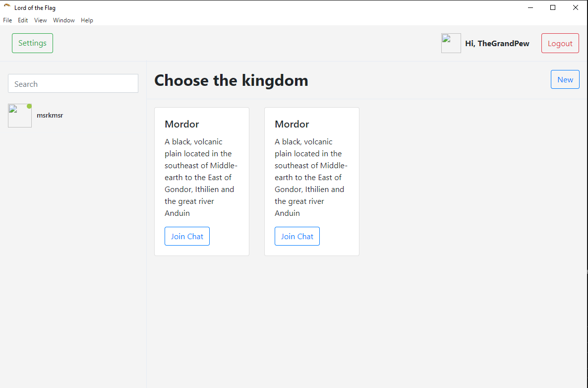Minimize the Lord of the Flag window
Screen dimensions: 588x388
coord(530,7)
